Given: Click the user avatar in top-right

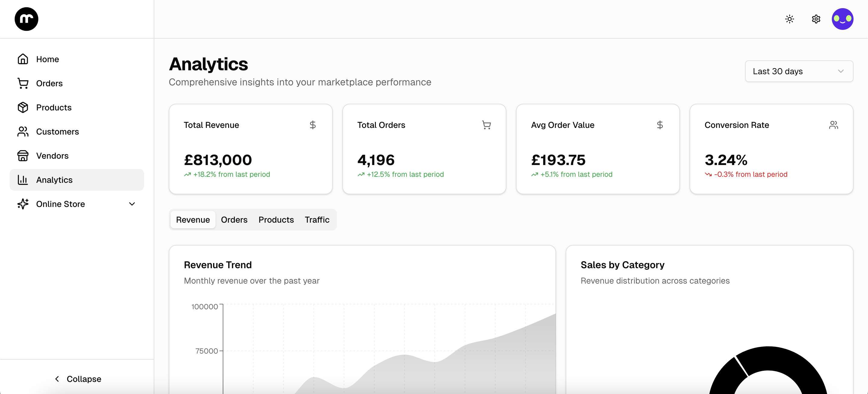Looking at the screenshot, I should [x=843, y=19].
